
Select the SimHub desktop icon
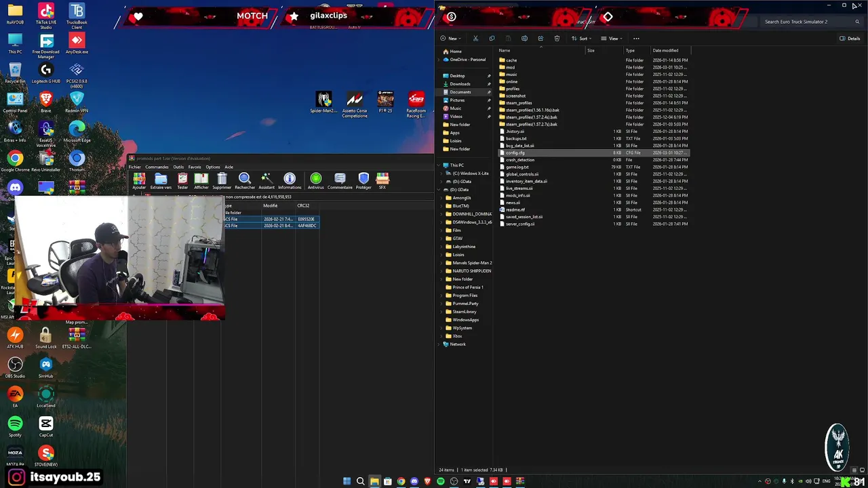coord(46,368)
